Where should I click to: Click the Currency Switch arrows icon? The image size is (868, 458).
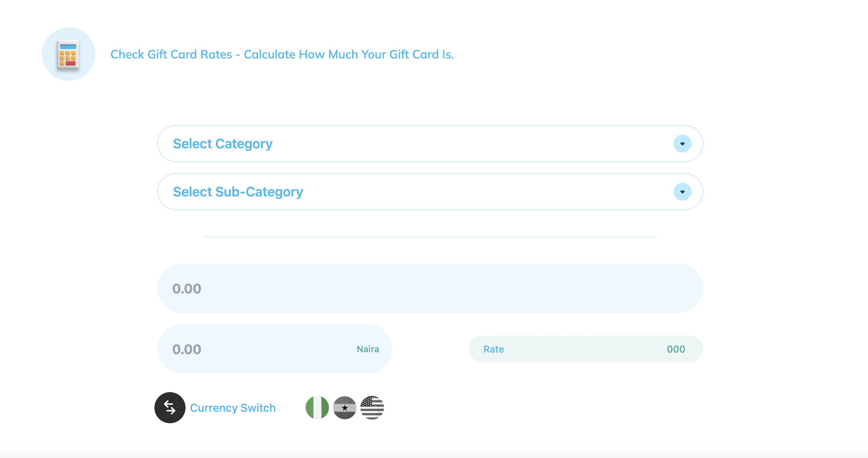pos(170,408)
